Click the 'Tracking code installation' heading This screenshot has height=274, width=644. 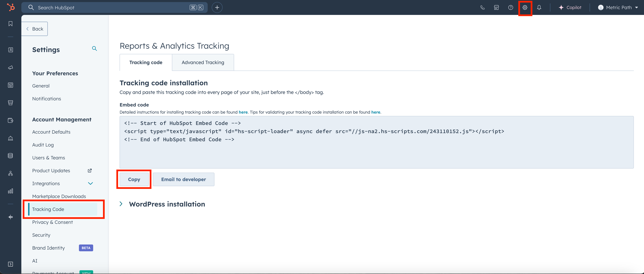pos(163,83)
